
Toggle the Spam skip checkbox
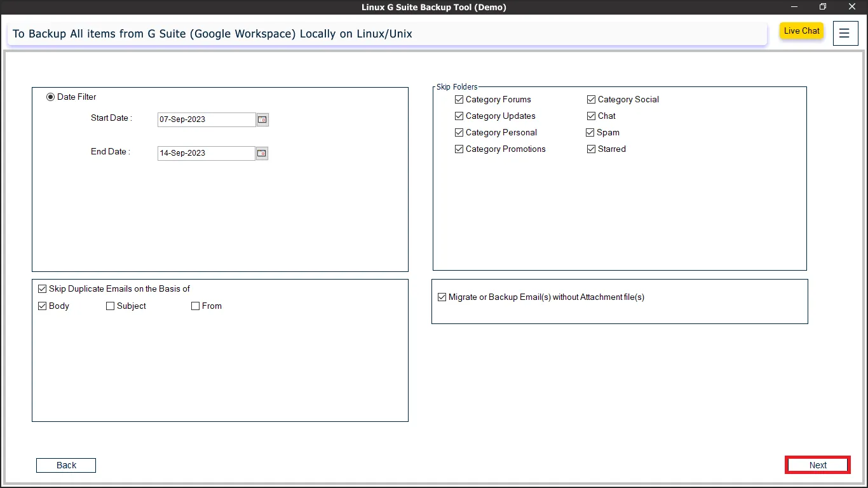[590, 133]
